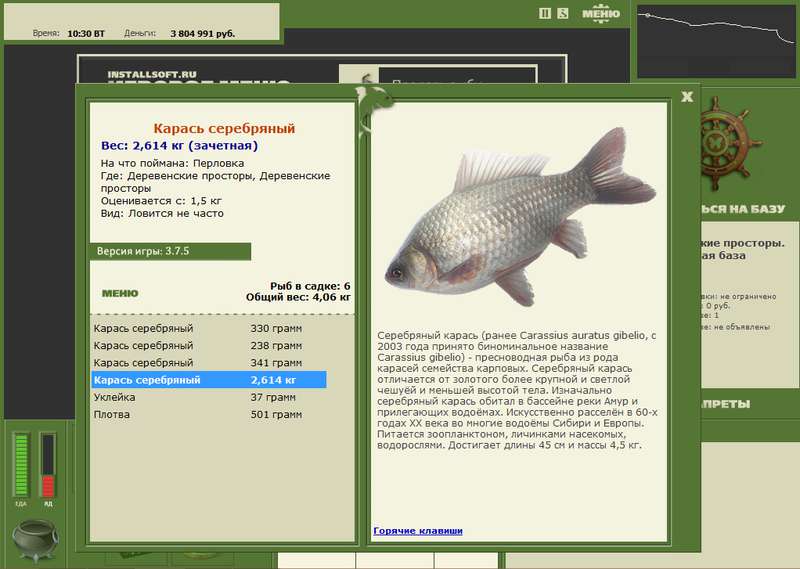Screen dimensions: 800x569
Task: Click the weight line Вес: 2,614 кг
Action: point(179,145)
